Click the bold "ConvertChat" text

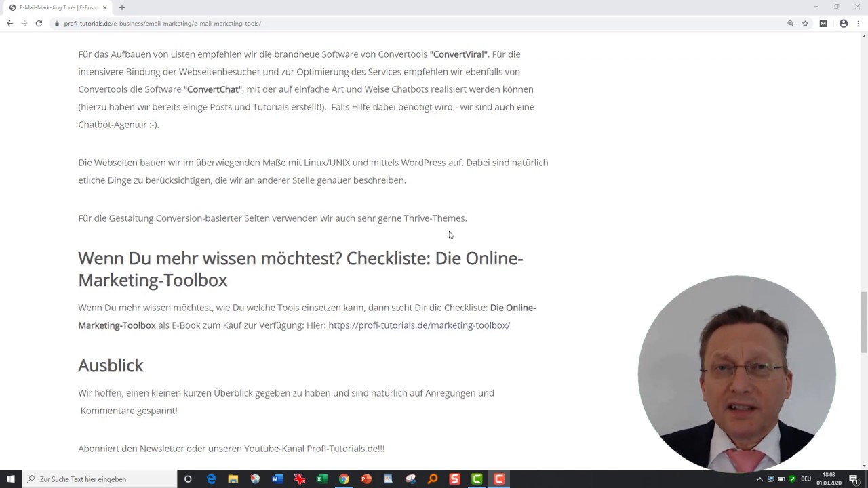coord(213,89)
